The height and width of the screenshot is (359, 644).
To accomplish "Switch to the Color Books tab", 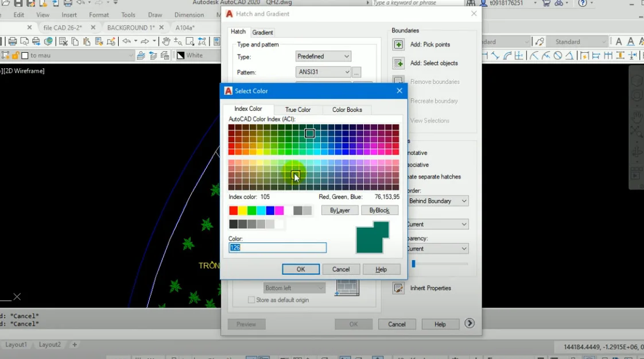I will [x=347, y=110].
